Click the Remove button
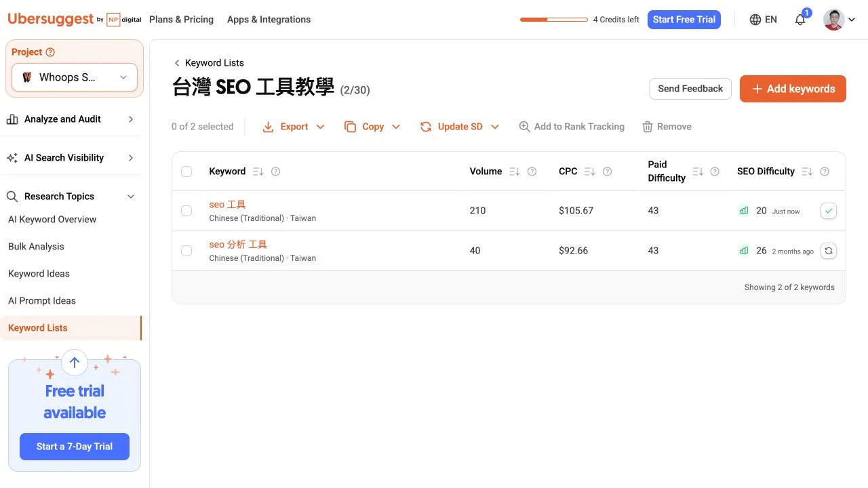The height and width of the screenshot is (488, 868). [x=667, y=127]
